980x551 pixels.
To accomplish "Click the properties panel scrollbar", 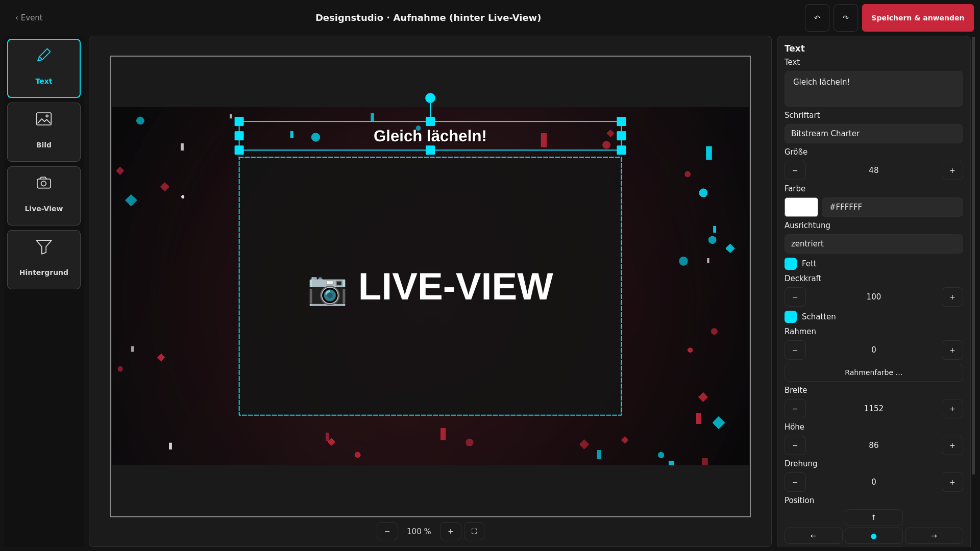I will click(x=973, y=255).
